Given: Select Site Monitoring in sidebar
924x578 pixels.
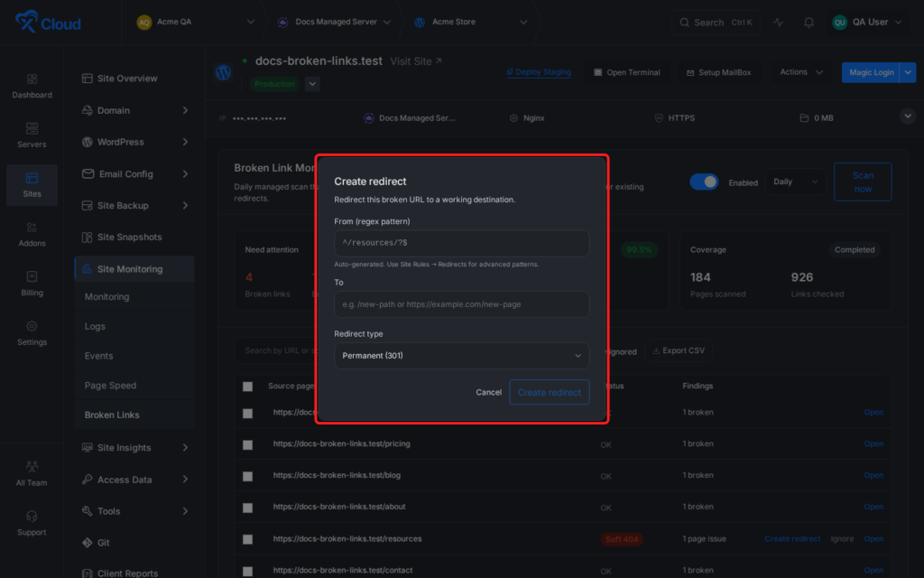Looking at the screenshot, I should pyautogui.click(x=134, y=269).
